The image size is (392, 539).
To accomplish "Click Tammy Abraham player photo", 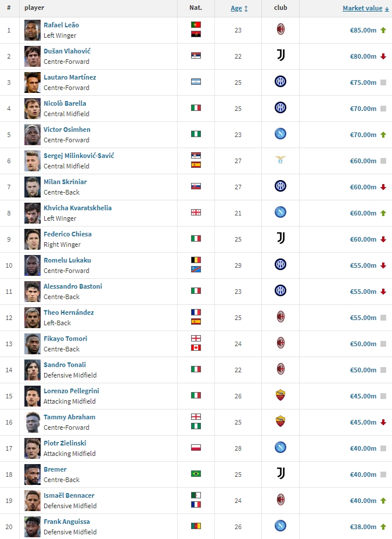I will [x=33, y=422].
